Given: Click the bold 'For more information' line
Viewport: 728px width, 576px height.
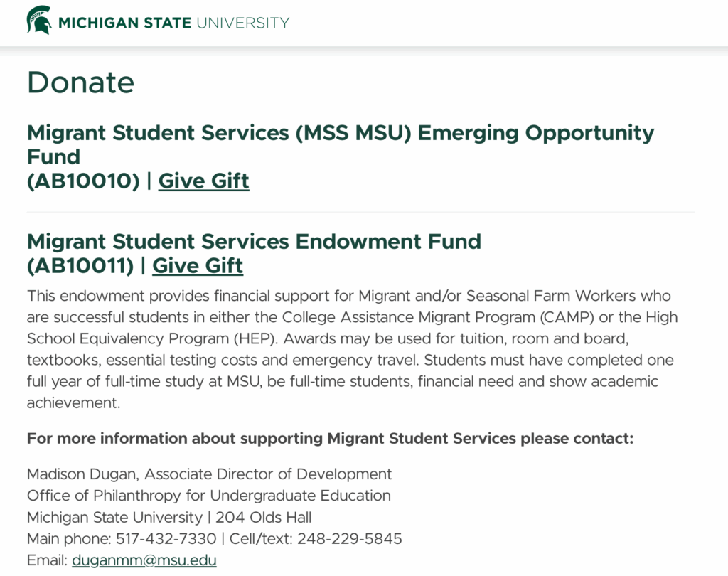Looking at the screenshot, I should pos(330,438).
